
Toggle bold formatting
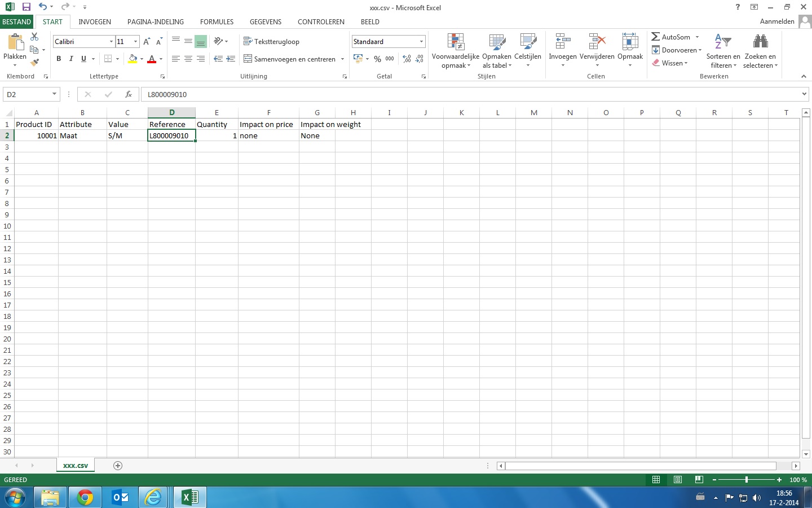tap(59, 59)
